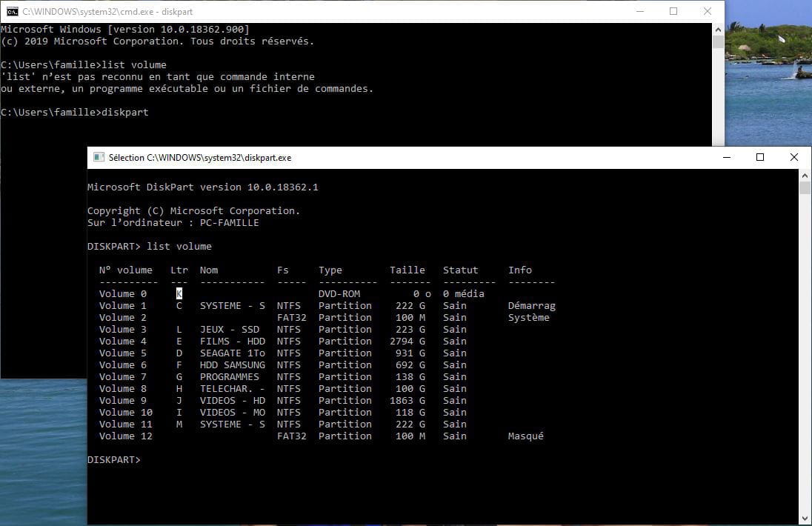This screenshot has width=812, height=526.
Task: Click 'Démarrag' info entry
Action: [532, 306]
